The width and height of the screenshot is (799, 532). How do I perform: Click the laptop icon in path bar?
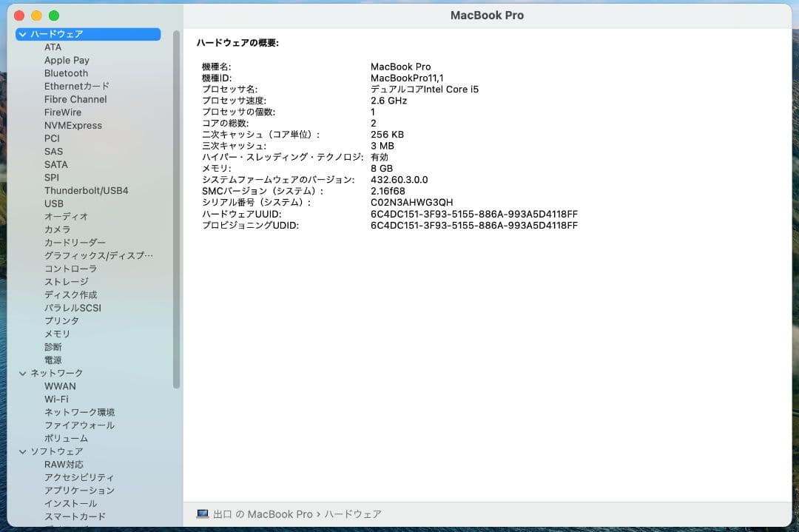202,514
